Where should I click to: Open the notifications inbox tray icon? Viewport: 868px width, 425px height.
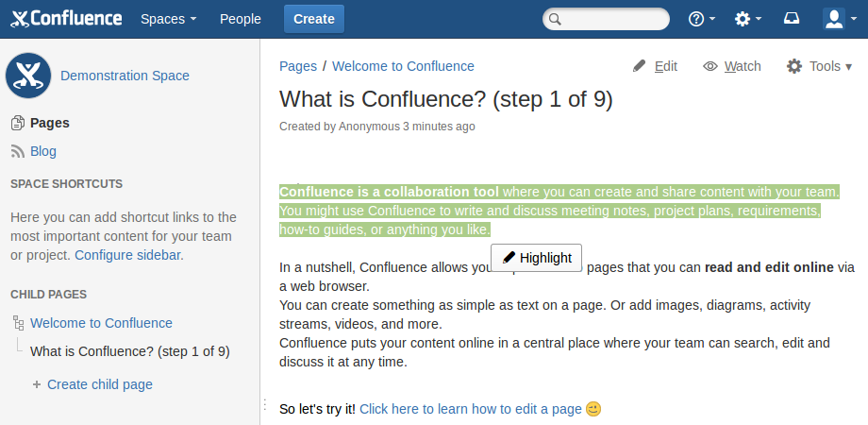[792, 19]
